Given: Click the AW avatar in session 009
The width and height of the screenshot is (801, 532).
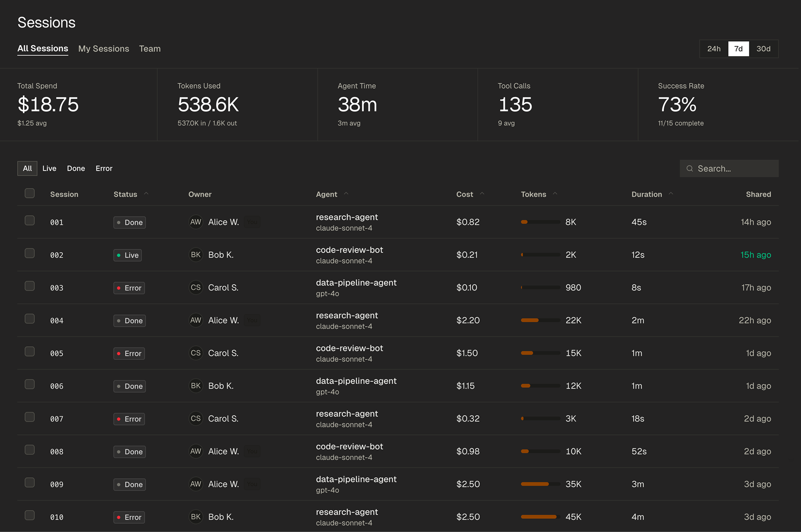Looking at the screenshot, I should [x=196, y=484].
